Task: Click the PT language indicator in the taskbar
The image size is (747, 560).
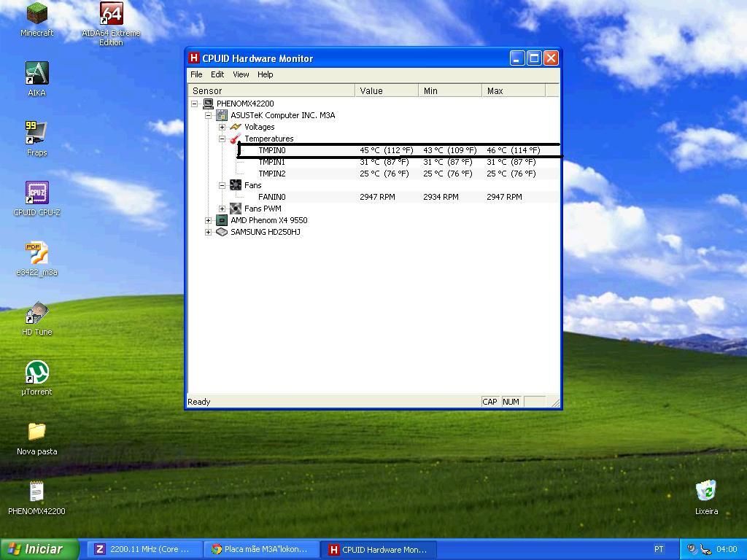Action: [x=659, y=549]
